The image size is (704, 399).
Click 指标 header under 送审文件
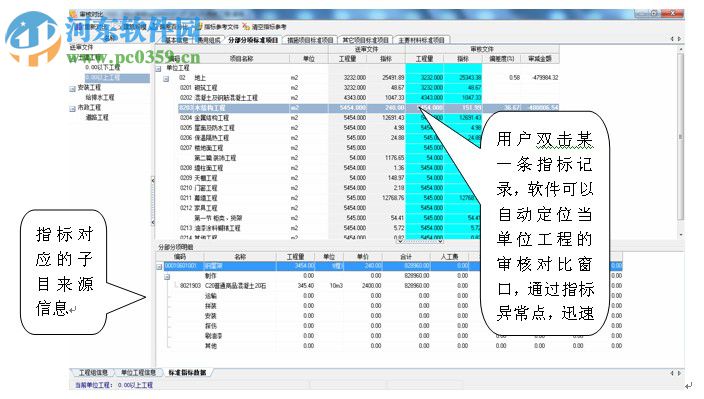(x=386, y=59)
